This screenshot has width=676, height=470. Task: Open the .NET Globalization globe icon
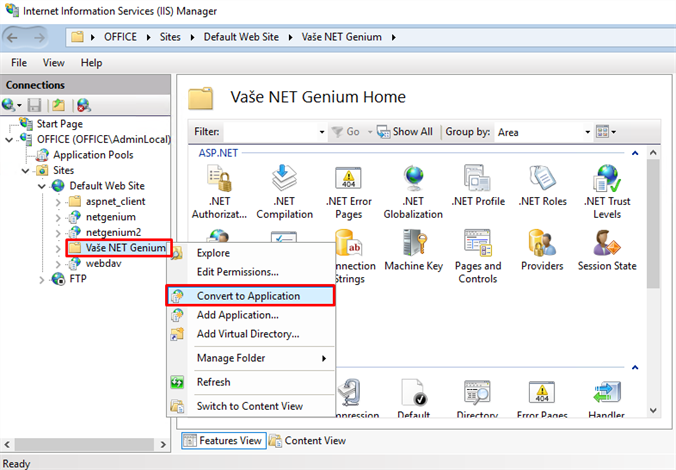(413, 178)
